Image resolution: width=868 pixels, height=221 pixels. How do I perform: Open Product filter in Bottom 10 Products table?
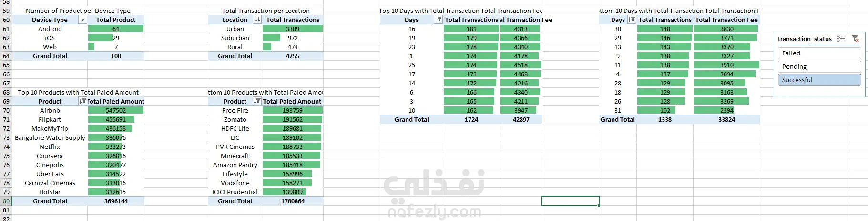[257, 101]
